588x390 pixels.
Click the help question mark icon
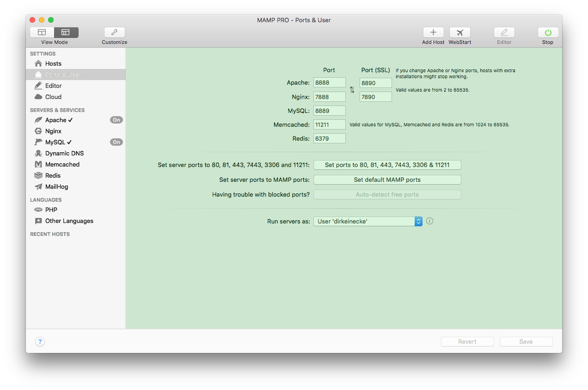point(40,341)
